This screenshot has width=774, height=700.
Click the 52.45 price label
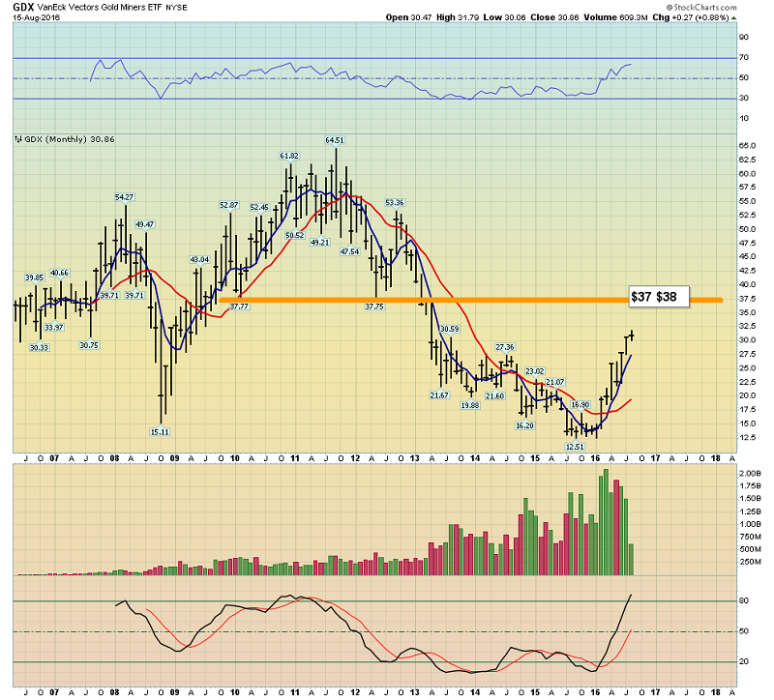[x=259, y=208]
